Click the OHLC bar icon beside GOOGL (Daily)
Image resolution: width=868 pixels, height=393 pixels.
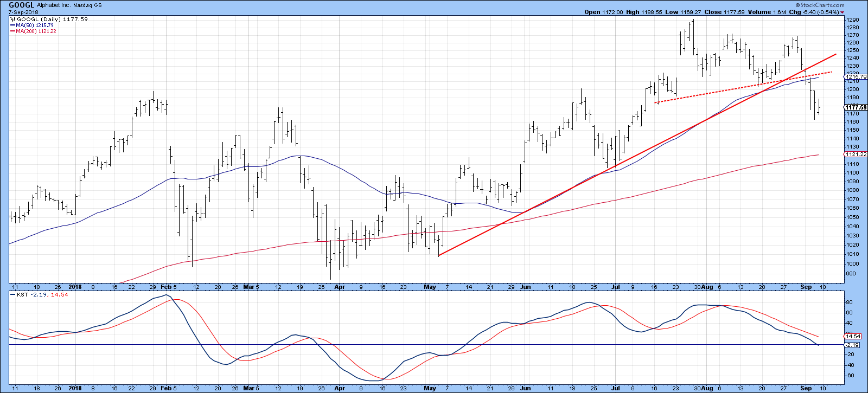[x=12, y=19]
